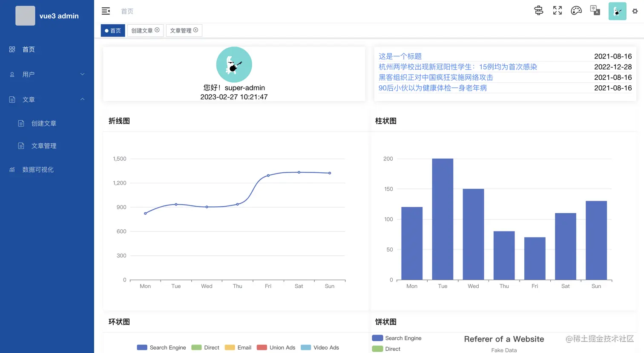
Task: Open the user avatar menu in header
Action: [x=618, y=11]
